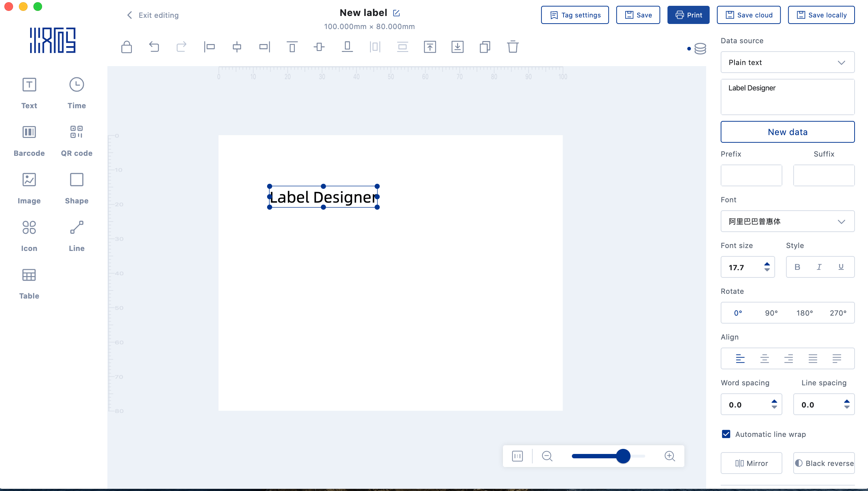
Task: Open Tag settings
Action: (575, 15)
